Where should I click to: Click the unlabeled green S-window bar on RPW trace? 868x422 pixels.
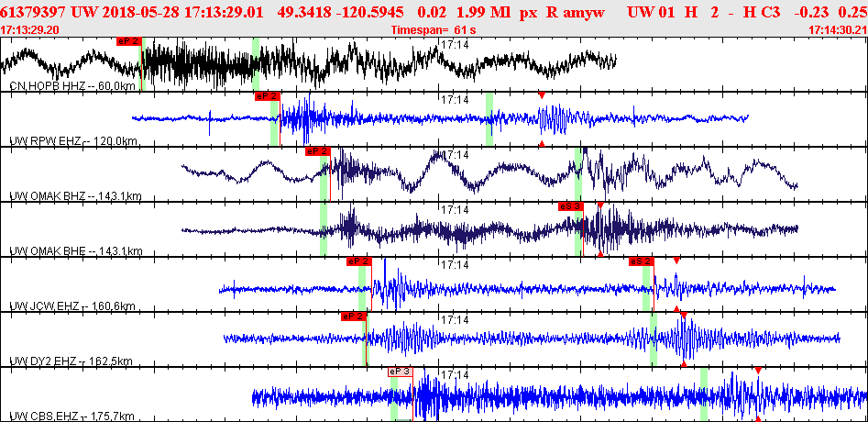tap(489, 119)
